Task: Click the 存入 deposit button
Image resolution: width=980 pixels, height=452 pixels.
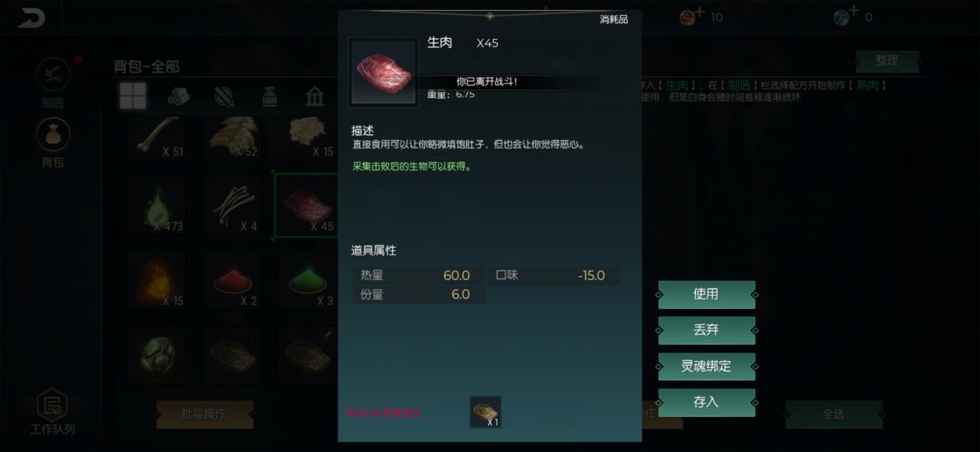Action: click(706, 402)
